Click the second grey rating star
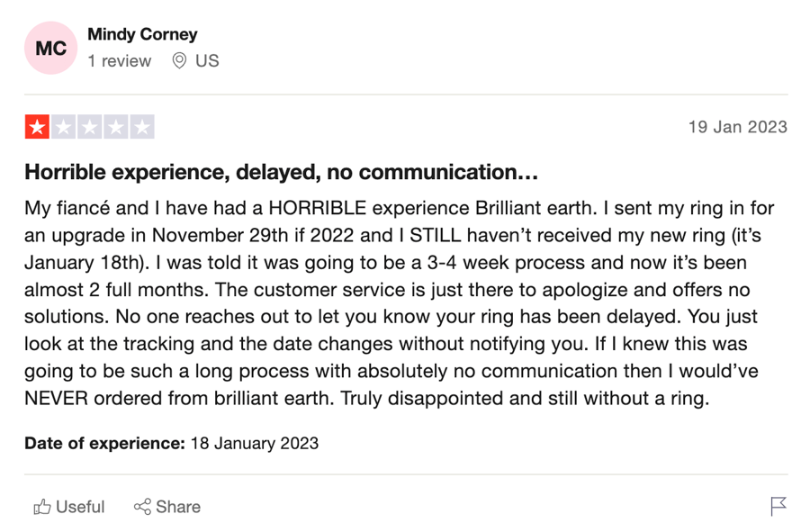Viewport: 810px width, 532px height. click(64, 127)
